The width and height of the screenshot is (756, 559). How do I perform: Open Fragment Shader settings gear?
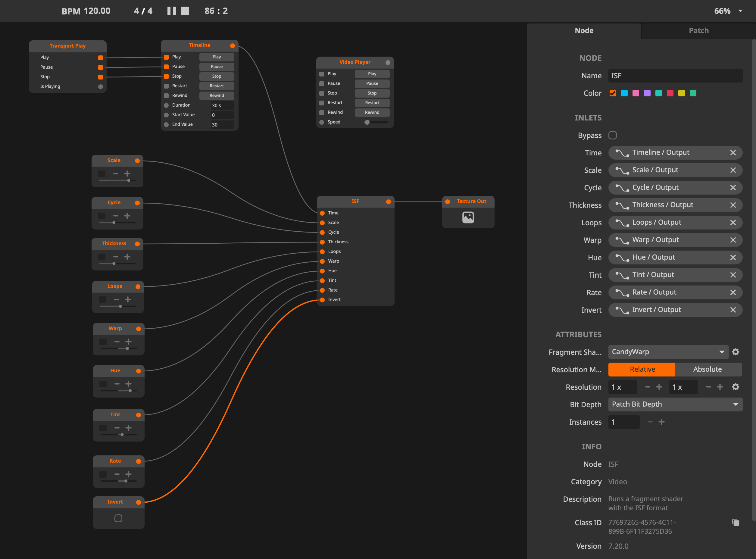(735, 352)
